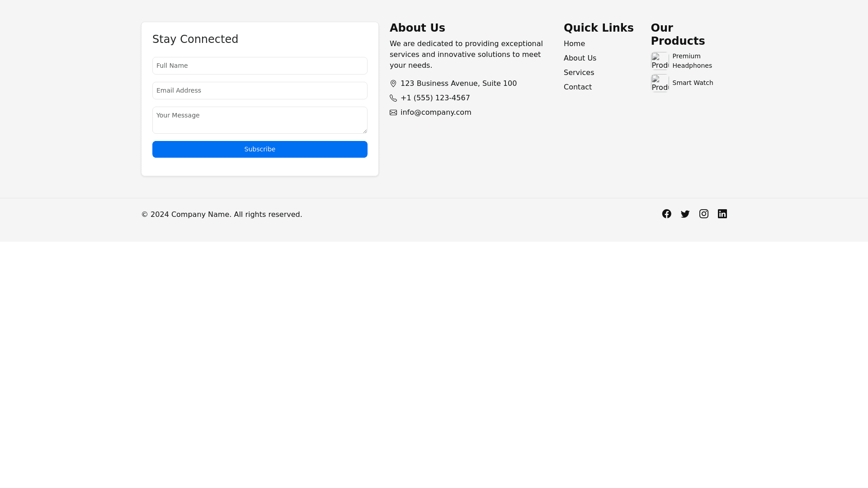Focus the Email Address field
This screenshot has width=868, height=488.
(x=259, y=91)
